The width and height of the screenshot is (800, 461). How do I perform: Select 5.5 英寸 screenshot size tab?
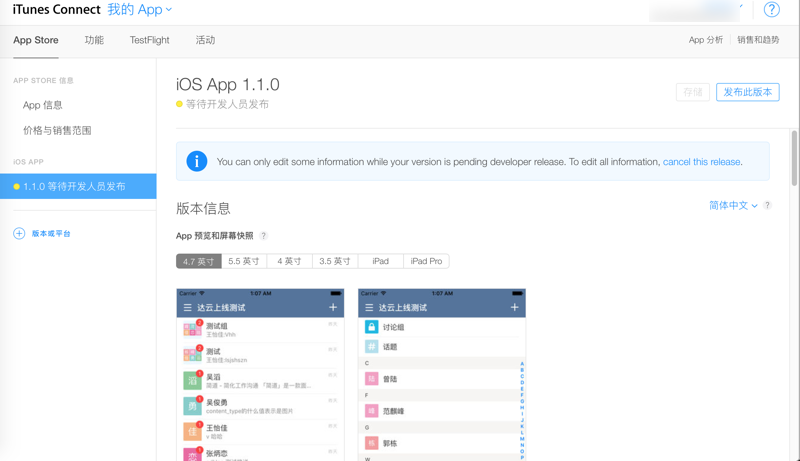(x=244, y=261)
